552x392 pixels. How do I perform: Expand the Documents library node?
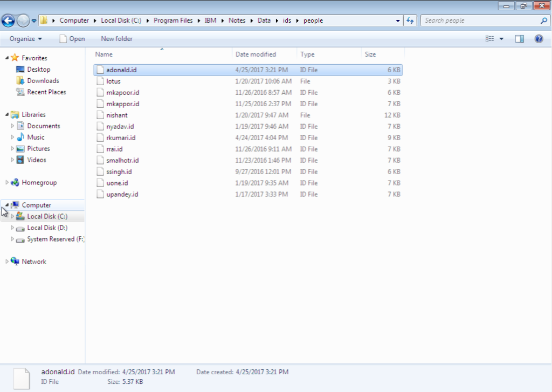12,126
